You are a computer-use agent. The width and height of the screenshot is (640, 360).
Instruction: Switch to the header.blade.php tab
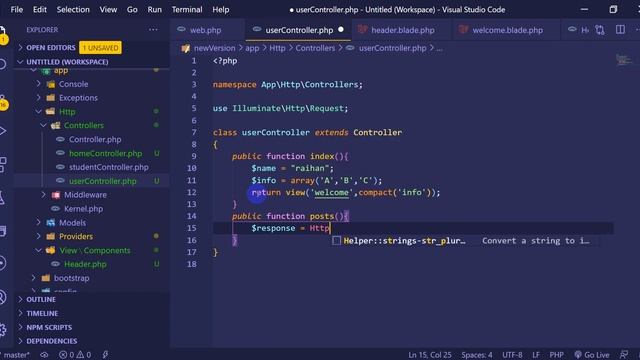point(402,30)
